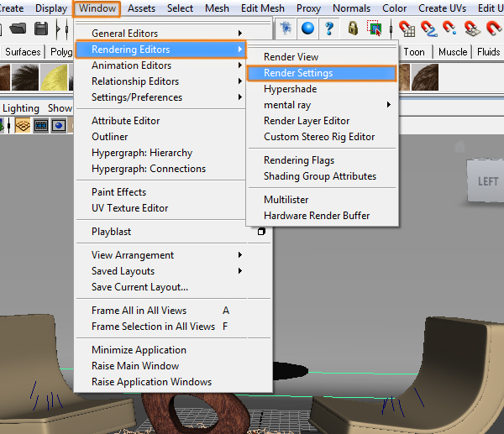Open the Proxy menu
Screen dimensions: 504x434
308,8
